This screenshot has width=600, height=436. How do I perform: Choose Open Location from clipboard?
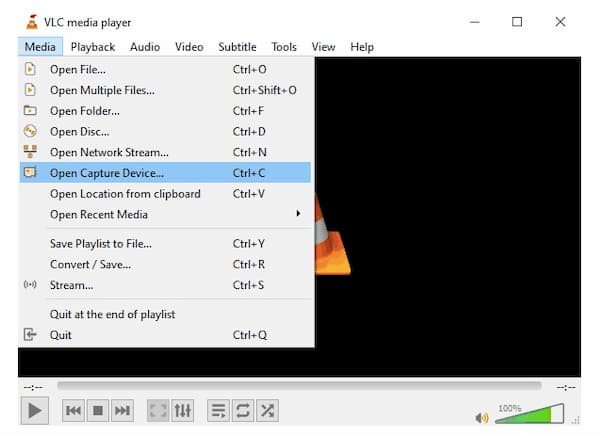166,194
